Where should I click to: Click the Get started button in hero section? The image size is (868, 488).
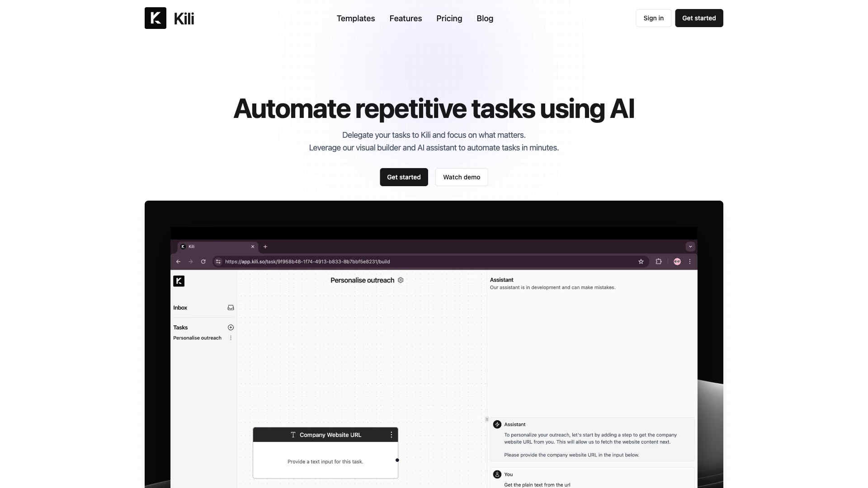(x=404, y=177)
